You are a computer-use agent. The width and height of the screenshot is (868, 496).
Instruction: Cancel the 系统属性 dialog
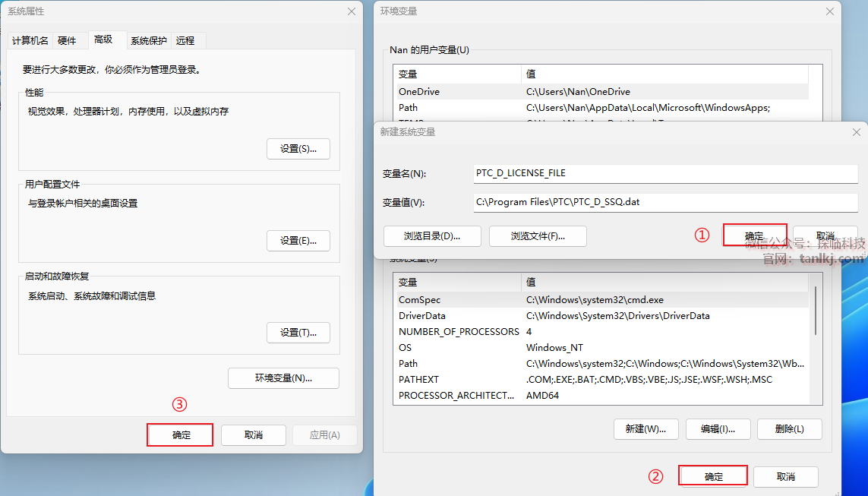254,435
